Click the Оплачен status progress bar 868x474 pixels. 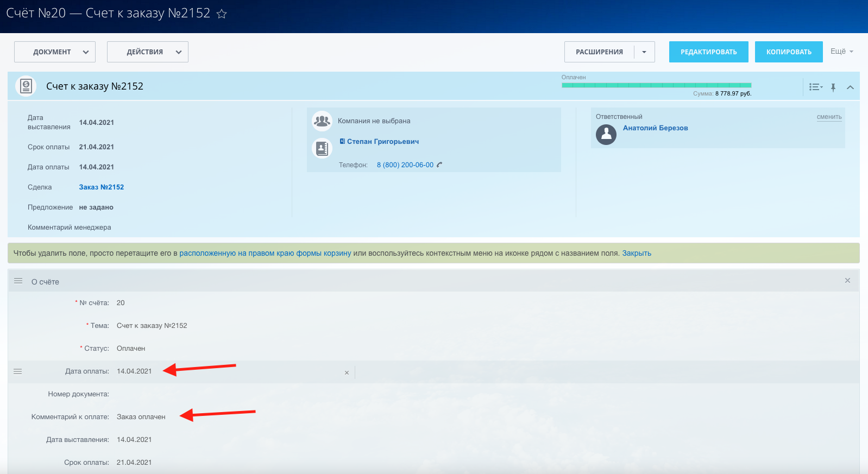[x=656, y=85]
